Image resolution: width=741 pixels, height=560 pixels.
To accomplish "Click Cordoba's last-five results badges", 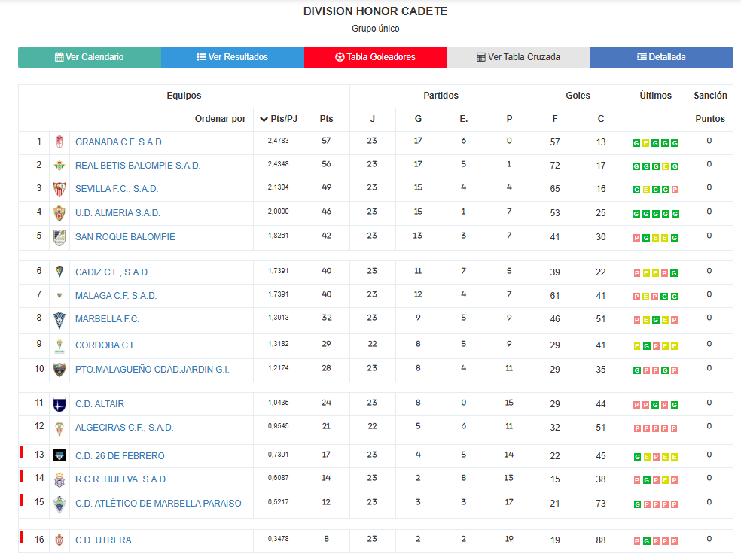I will coord(655,346).
